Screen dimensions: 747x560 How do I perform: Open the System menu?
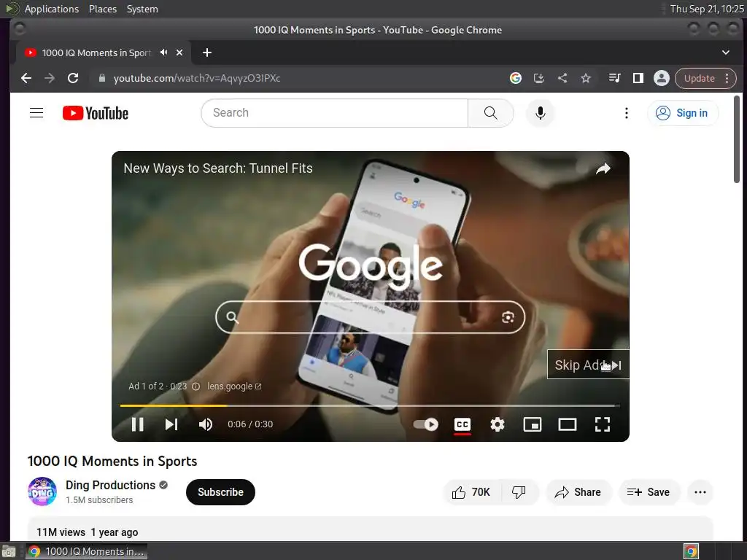[x=142, y=9]
